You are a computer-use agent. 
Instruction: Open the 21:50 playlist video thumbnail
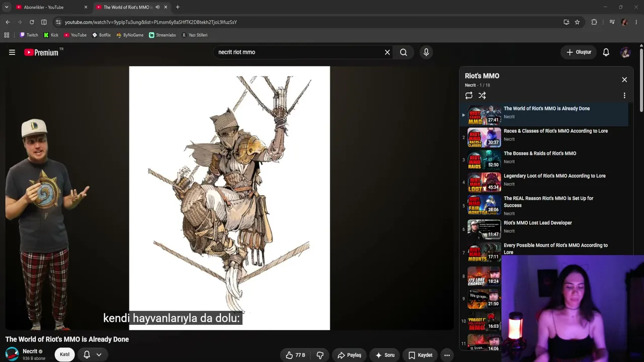484,299
